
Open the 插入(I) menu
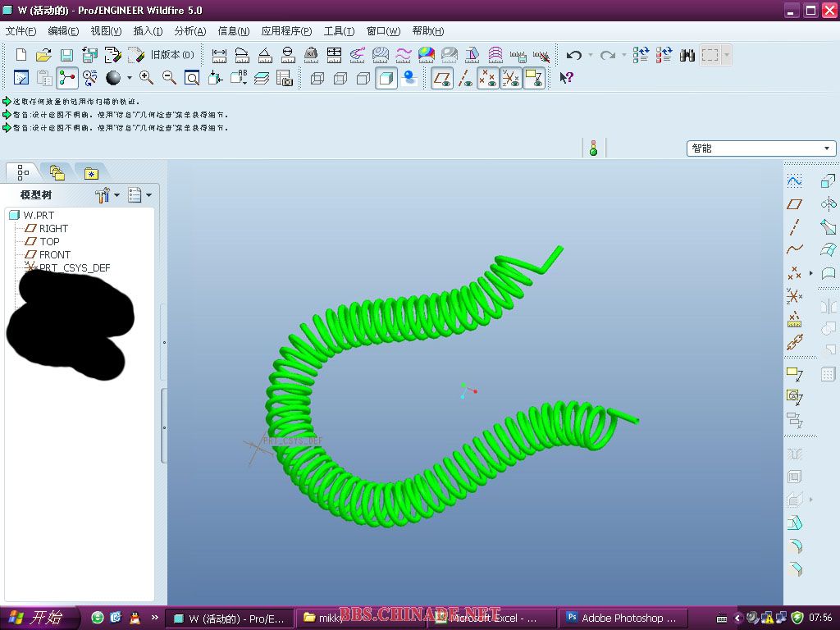(148, 31)
